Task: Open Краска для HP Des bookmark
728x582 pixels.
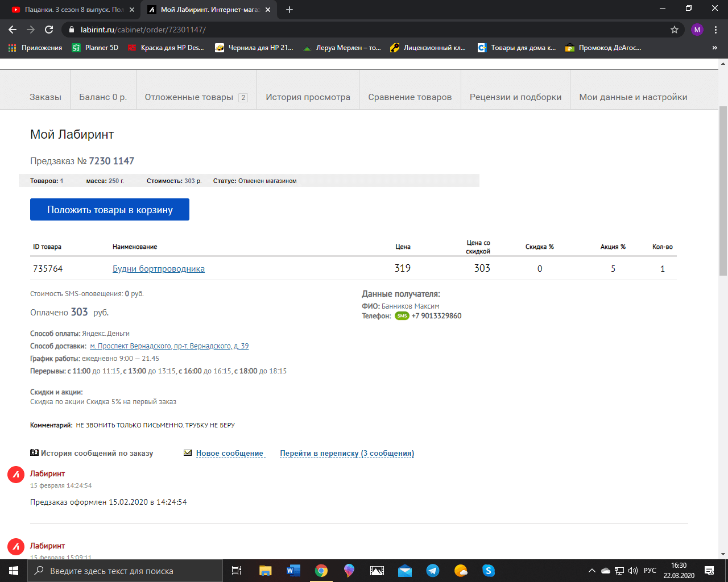Action: click(166, 48)
